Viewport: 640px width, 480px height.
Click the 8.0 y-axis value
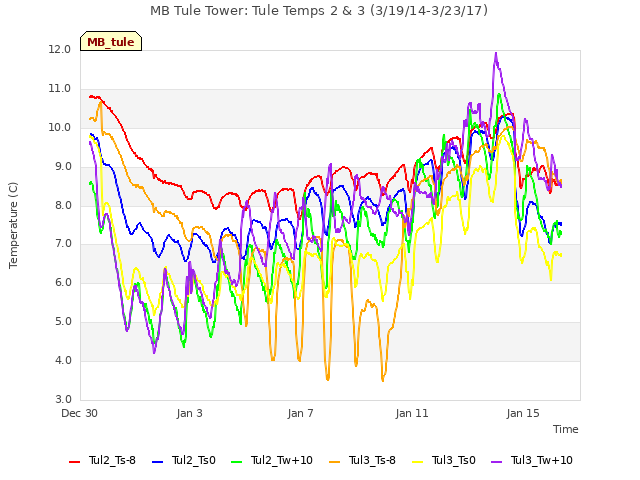point(63,205)
